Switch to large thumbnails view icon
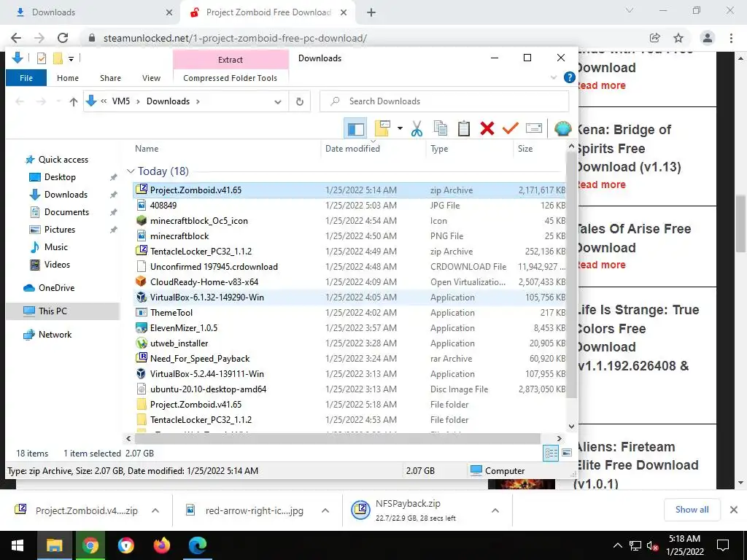The width and height of the screenshot is (747, 560). [566, 453]
